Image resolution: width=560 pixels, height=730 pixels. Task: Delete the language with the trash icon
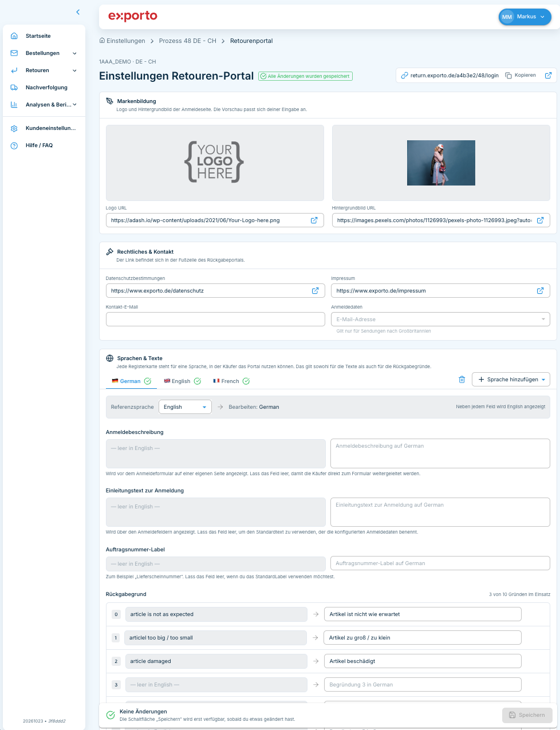coord(462,380)
